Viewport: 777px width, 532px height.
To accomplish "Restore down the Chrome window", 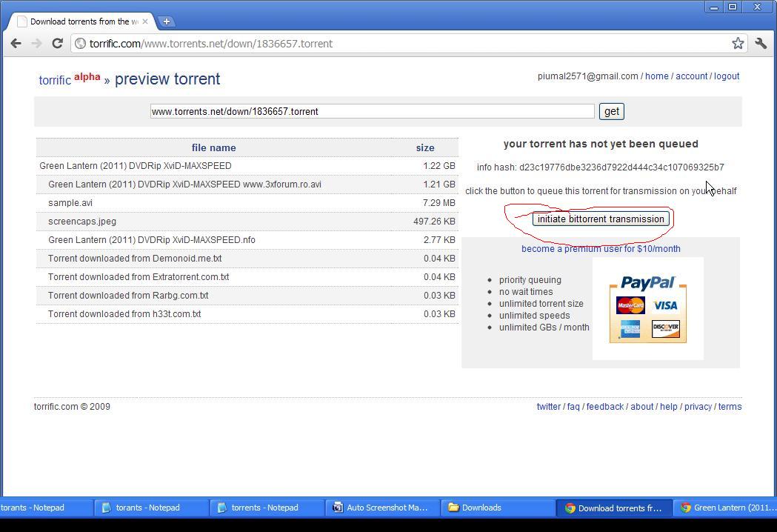I will click(x=733, y=7).
